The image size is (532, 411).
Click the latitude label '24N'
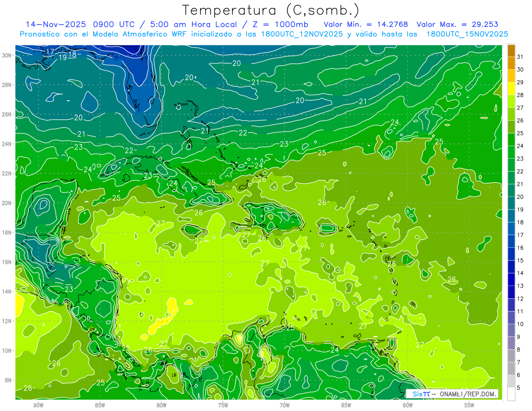tap(7, 144)
